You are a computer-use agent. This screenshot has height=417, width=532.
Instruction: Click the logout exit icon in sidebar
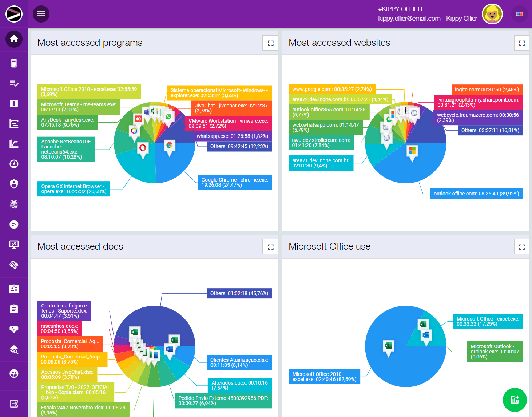(x=14, y=404)
